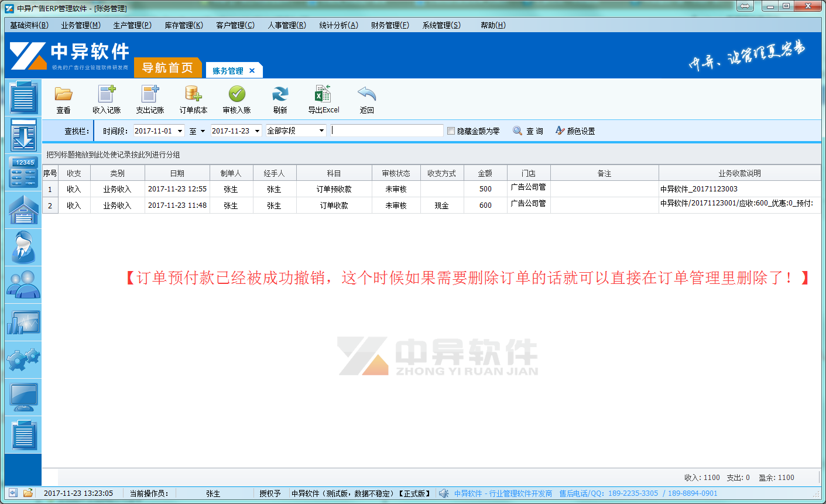The height and width of the screenshot is (504, 826).
Task: Click the 审核状态 column header
Action: point(396,173)
